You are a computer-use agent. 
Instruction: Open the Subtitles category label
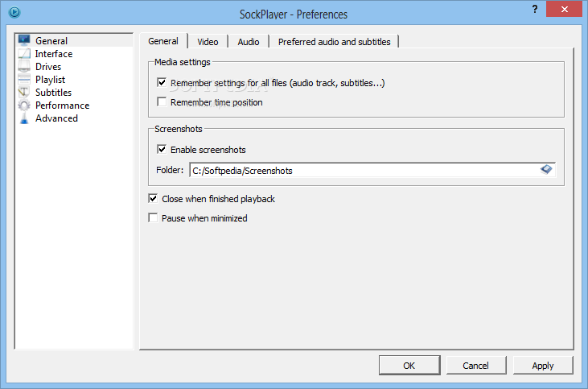[x=54, y=92]
